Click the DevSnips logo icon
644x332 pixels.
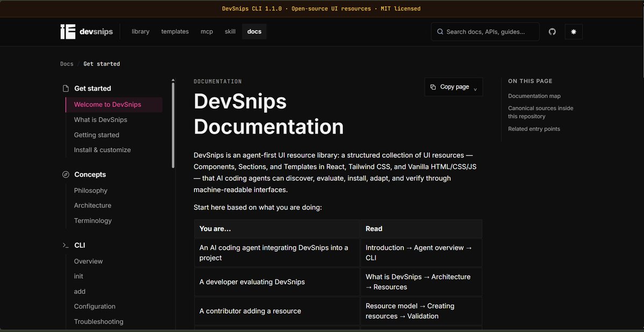click(68, 32)
